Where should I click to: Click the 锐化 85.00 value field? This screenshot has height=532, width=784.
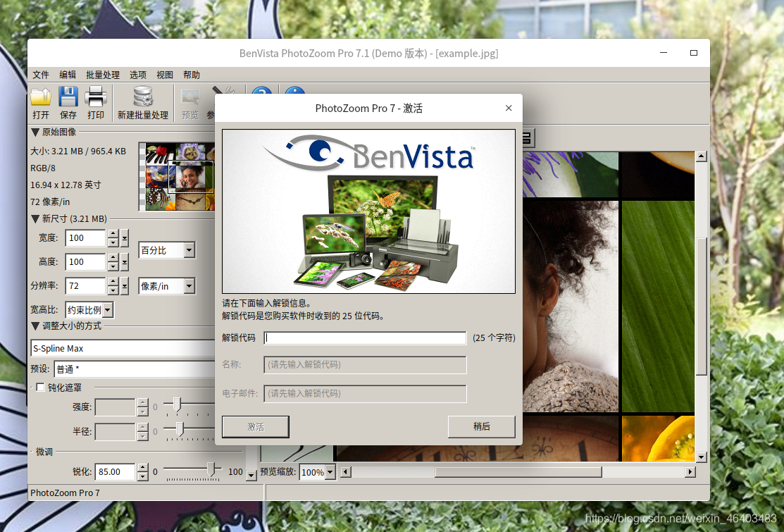pos(115,472)
